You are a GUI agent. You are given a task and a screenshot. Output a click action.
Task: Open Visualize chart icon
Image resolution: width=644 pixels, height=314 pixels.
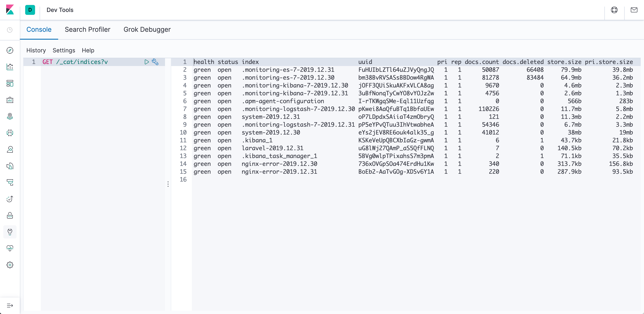pyautogui.click(x=10, y=67)
